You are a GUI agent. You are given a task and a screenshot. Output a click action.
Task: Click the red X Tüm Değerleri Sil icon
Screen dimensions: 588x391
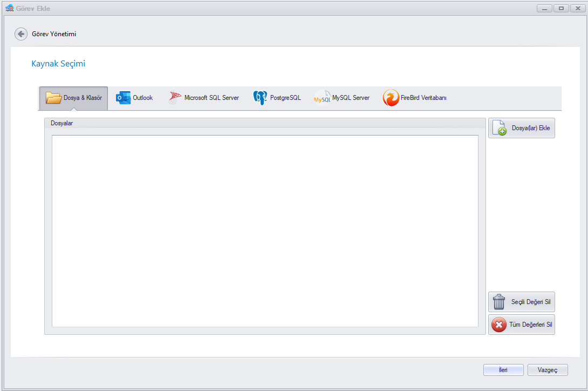(499, 325)
